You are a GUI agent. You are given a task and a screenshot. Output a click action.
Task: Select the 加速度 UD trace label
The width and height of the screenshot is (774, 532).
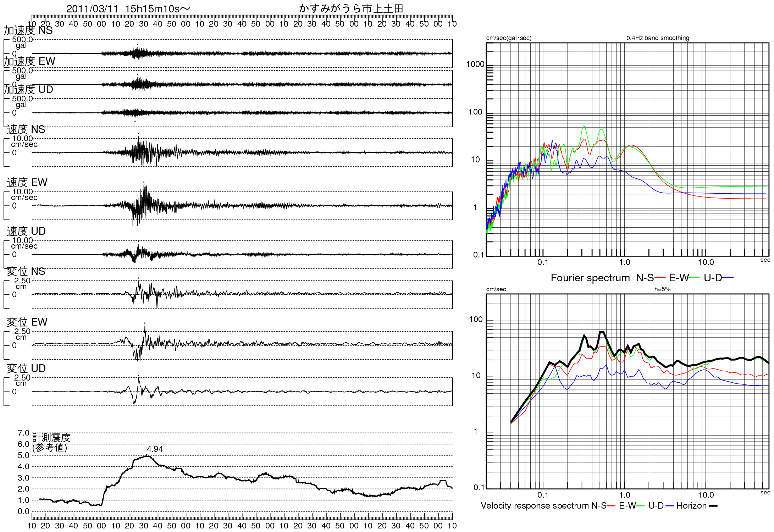click(28, 89)
